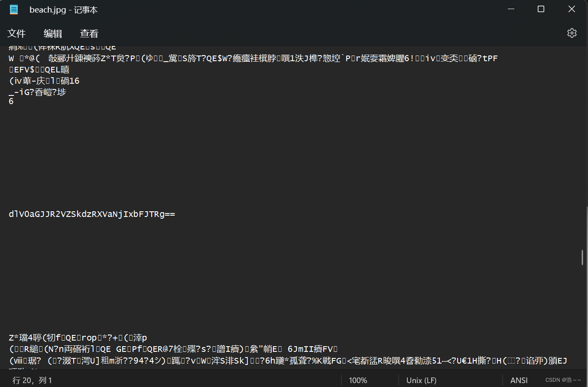Click the status bar area at screen bottom
588x387 pixels.
(x=217, y=380)
